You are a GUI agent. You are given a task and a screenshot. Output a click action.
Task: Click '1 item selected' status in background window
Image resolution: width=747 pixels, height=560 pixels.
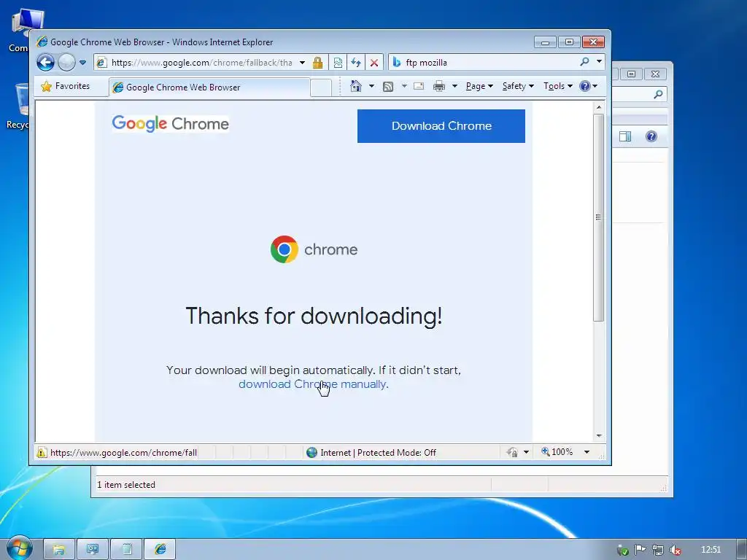[126, 485]
